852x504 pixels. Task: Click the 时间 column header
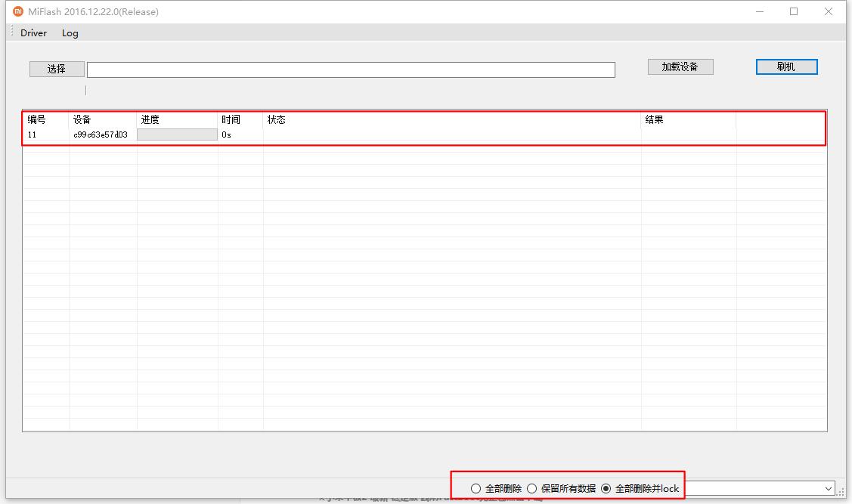231,119
